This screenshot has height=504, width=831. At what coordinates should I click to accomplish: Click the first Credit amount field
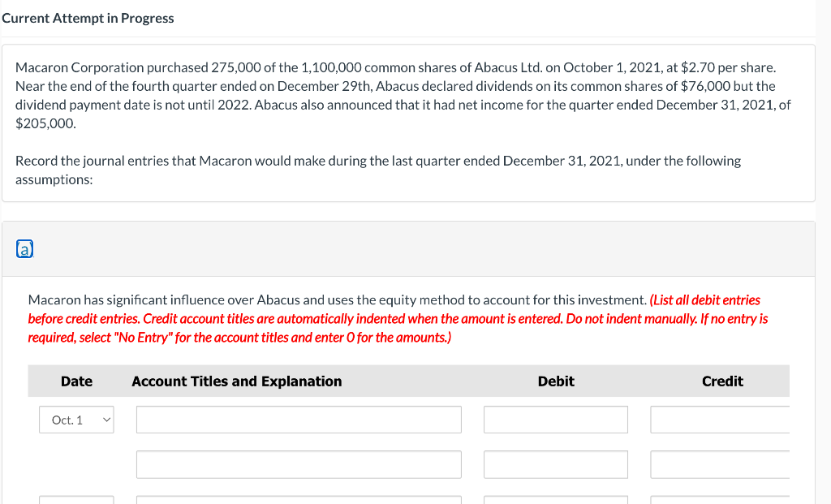[x=722, y=420]
